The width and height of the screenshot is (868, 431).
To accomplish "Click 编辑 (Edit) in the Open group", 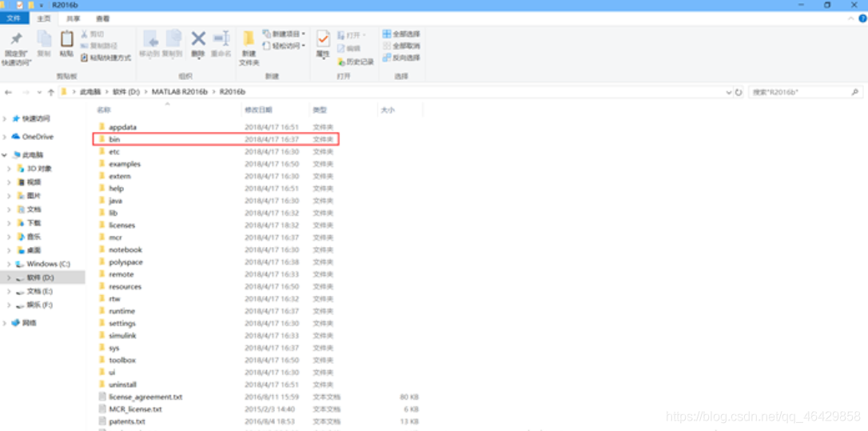I will click(348, 49).
